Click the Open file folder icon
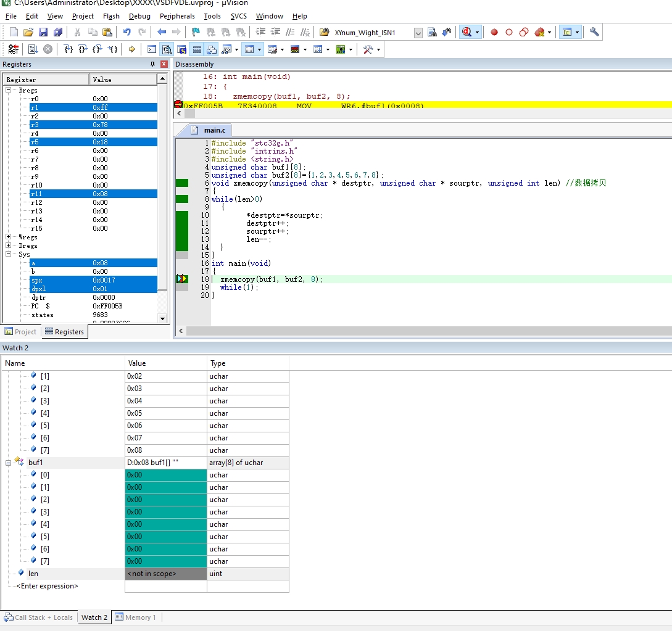This screenshot has height=631, width=672. [28, 32]
